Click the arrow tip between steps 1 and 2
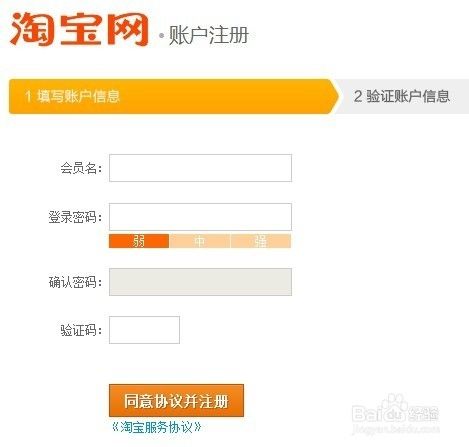Image resolution: width=469 pixels, height=447 pixels. pyautogui.click(x=335, y=96)
